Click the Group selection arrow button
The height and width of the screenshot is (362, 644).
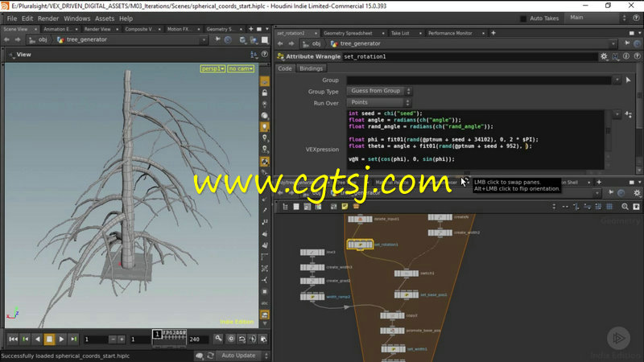[629, 80]
